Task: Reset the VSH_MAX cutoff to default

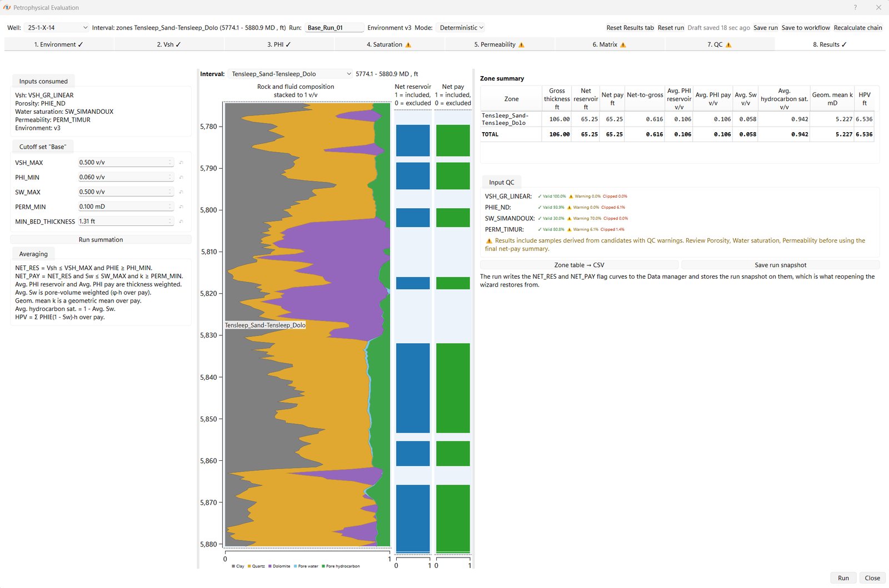Action: (181, 163)
